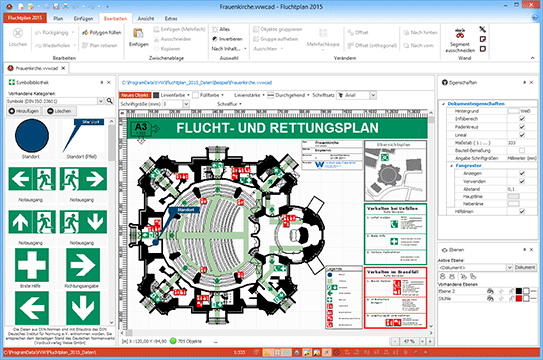The image size is (543, 360).
Task: Click the Löschen delete icon in the ribbon
Action: tap(18, 33)
